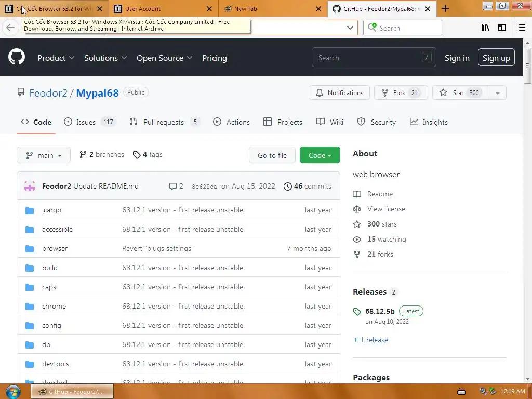The height and width of the screenshot is (399, 532).
Task: Open the Revert "plugs settings" commit message
Action: pyautogui.click(x=158, y=249)
